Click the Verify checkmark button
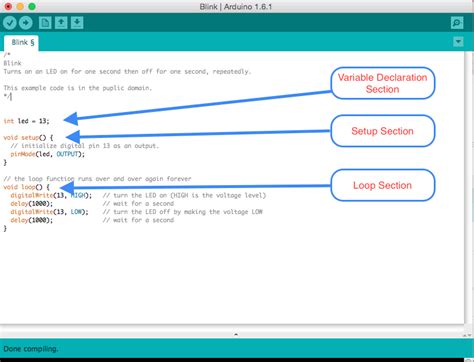The image size is (474, 362). coord(10,23)
